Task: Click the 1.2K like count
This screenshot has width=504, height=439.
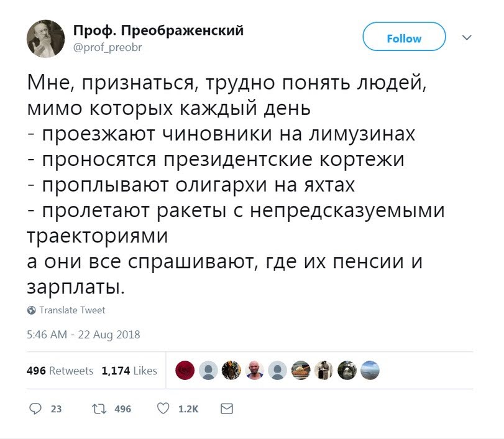Action: pos(188,409)
